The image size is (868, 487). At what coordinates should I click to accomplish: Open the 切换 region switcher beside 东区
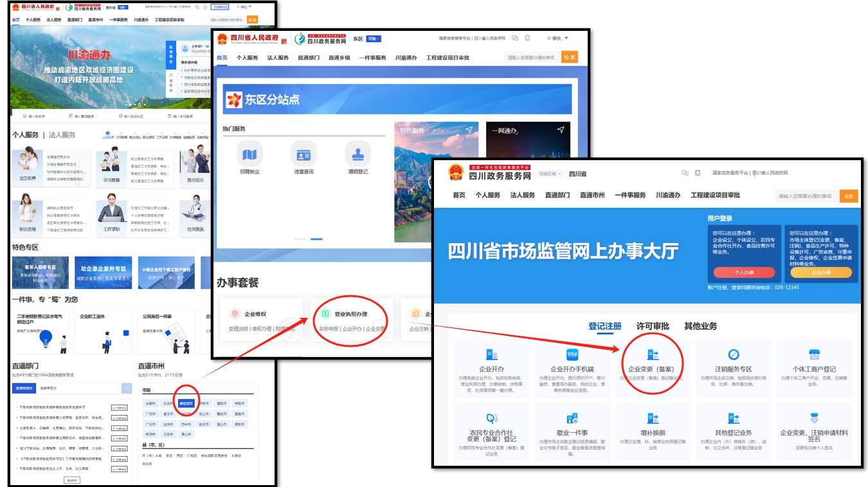374,39
